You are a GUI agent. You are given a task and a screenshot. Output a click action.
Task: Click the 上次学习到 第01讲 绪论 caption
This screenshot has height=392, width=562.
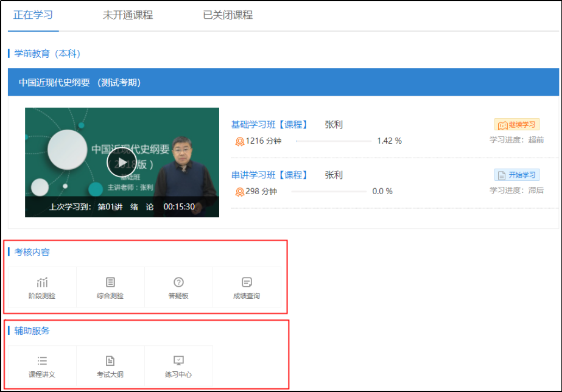coord(122,207)
